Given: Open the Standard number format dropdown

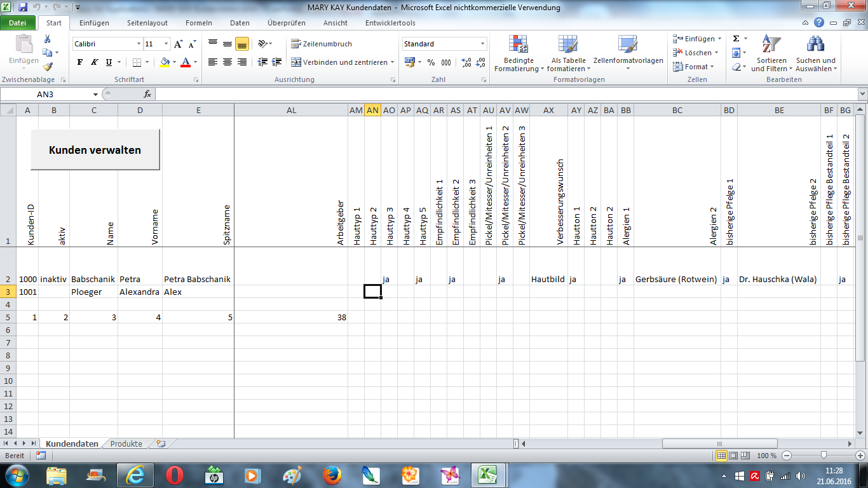Looking at the screenshot, I should [x=483, y=44].
